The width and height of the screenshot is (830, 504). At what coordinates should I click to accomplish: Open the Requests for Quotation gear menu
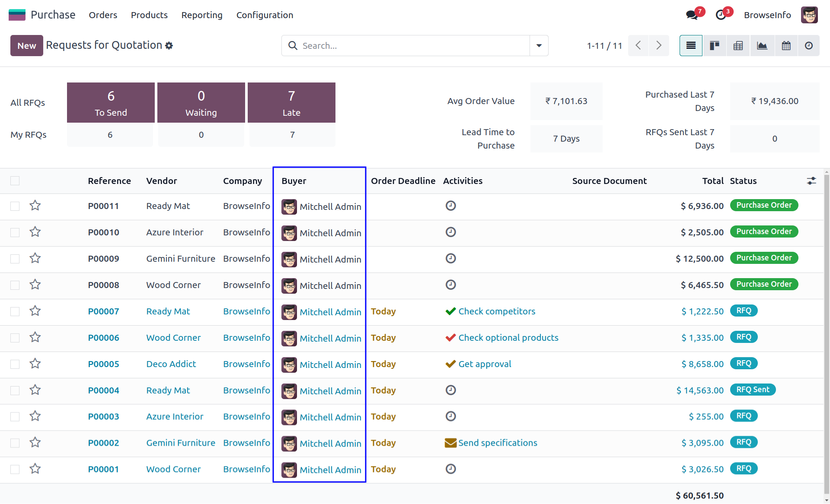[169, 46]
